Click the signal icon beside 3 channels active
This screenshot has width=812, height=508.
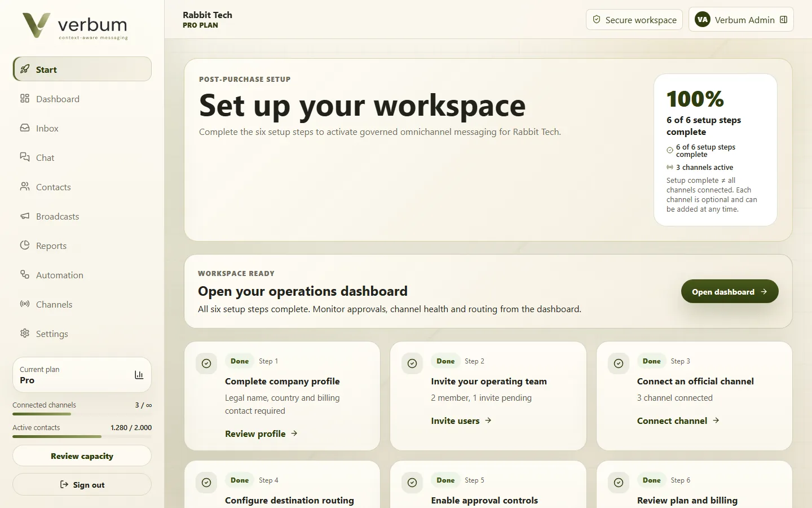(670, 168)
